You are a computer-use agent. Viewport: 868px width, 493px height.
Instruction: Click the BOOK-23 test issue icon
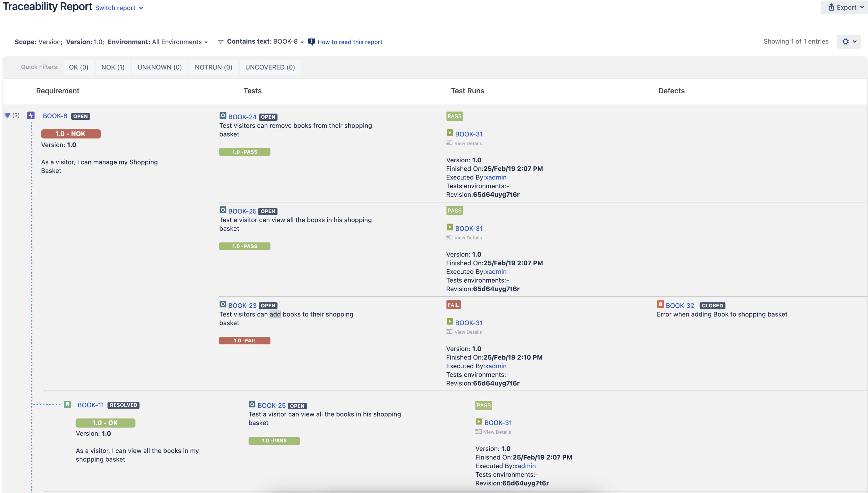[x=223, y=304]
